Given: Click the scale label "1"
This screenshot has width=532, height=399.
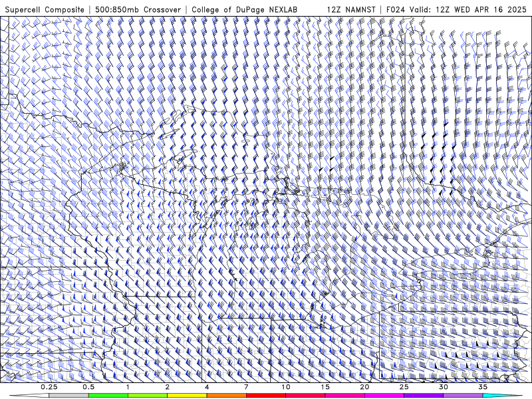Looking at the screenshot, I should pos(128,387).
